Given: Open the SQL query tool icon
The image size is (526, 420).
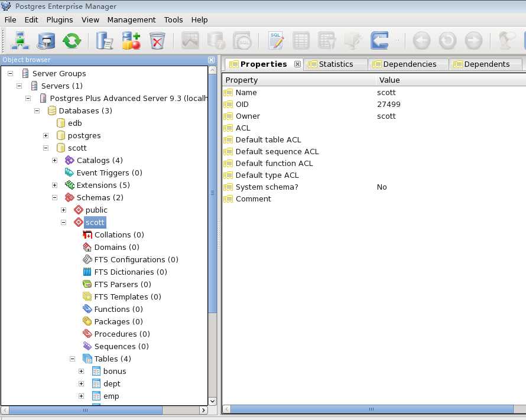Looking at the screenshot, I should [x=276, y=41].
